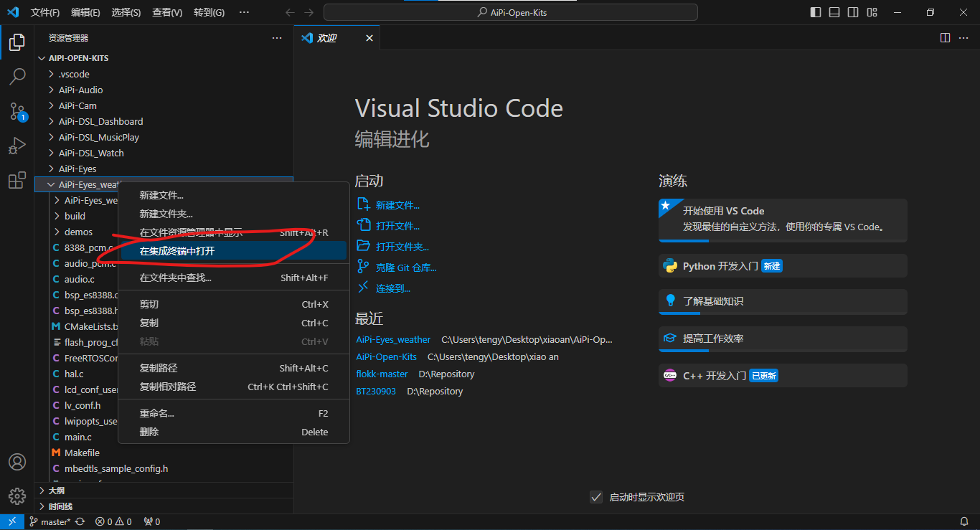
Task: Expand the build folder
Action: click(x=76, y=216)
